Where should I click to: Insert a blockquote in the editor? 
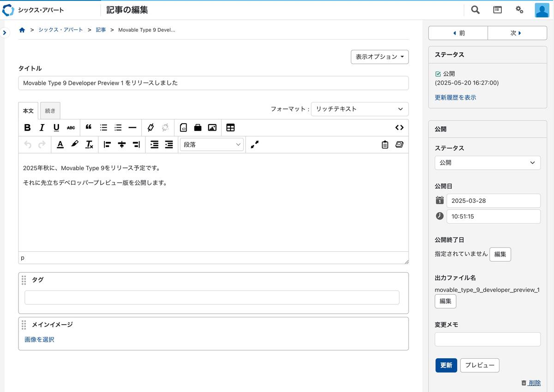[x=89, y=128]
